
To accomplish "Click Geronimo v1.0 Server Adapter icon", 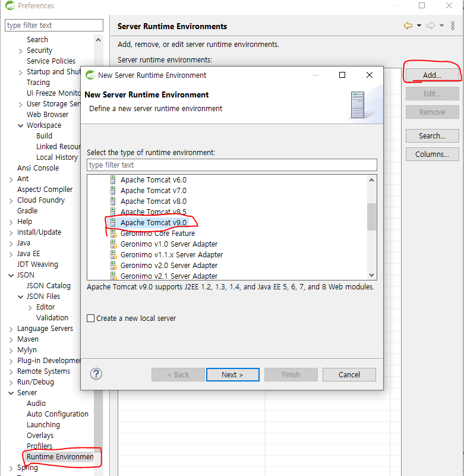I will (x=113, y=244).
